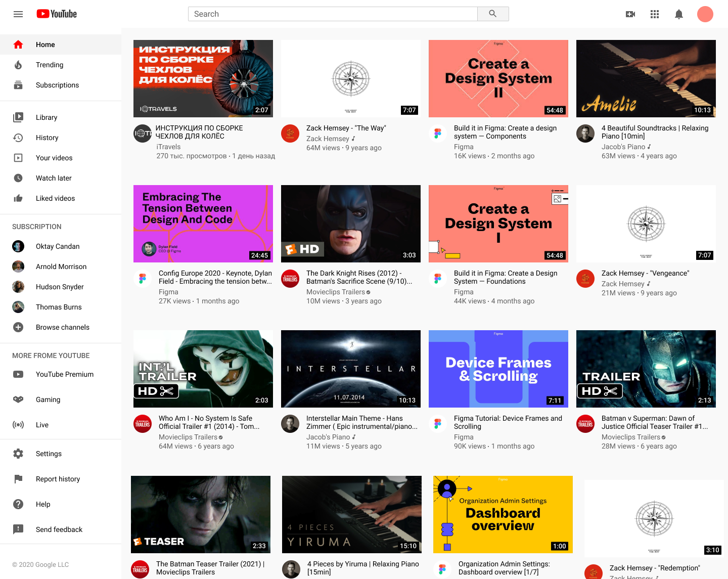The width and height of the screenshot is (728, 579).
Task: Open Thomas Burns subscription channel
Action: tap(61, 307)
